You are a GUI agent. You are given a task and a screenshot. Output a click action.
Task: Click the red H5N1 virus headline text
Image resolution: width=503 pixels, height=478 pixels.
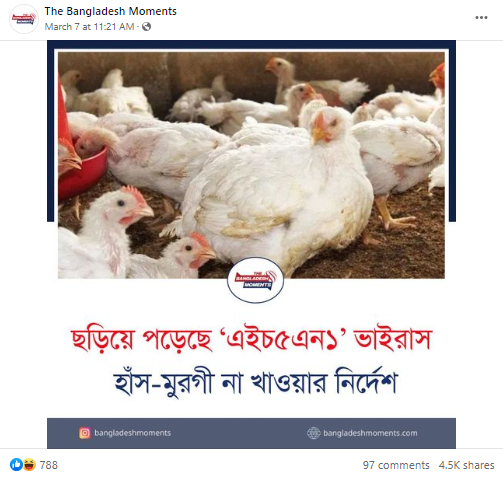coord(251,339)
